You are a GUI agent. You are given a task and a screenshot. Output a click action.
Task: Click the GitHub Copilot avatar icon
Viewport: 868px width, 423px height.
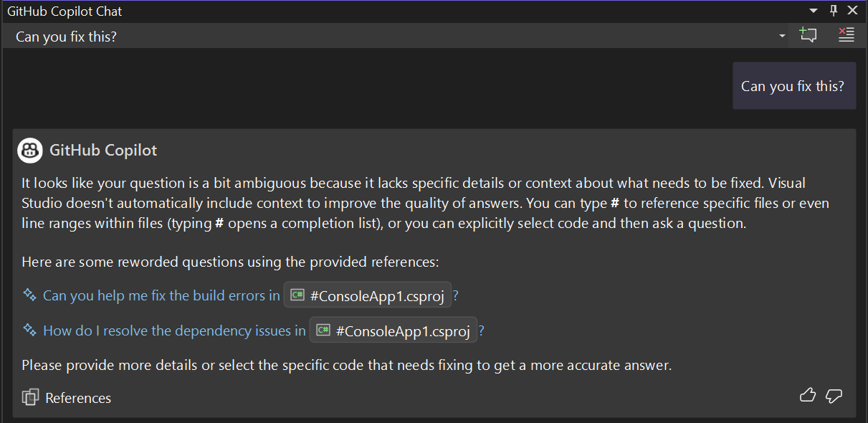[29, 150]
